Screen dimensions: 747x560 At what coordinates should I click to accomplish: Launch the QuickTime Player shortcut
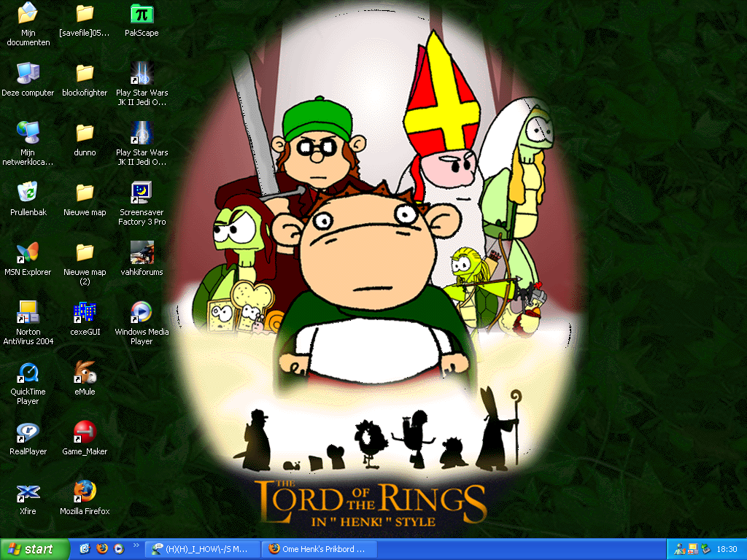[28, 384]
